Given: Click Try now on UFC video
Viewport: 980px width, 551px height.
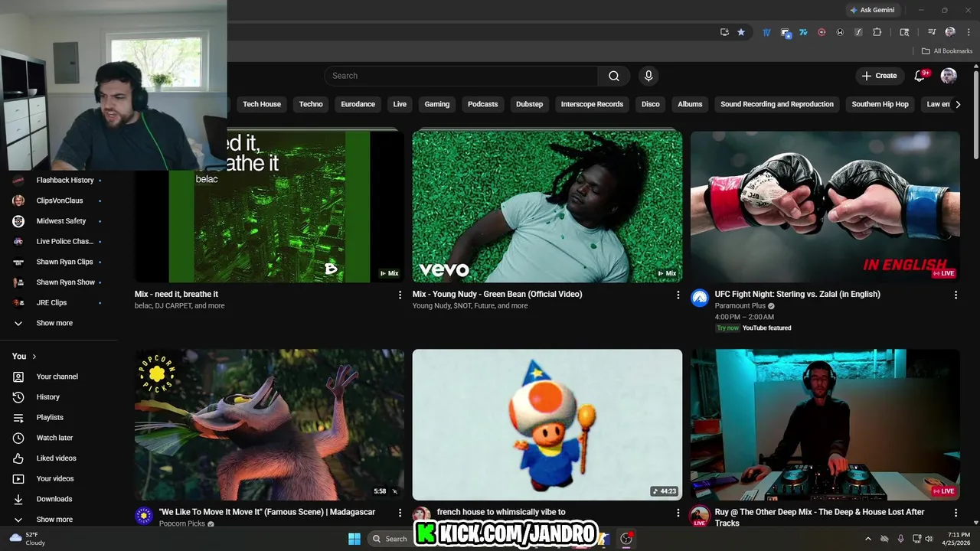Looking at the screenshot, I should point(728,328).
